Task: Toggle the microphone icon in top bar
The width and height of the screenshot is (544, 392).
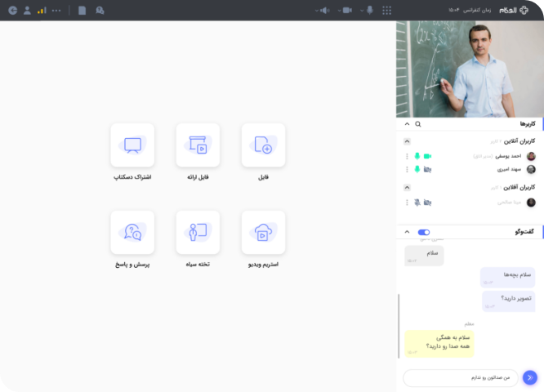Action: pyautogui.click(x=370, y=11)
